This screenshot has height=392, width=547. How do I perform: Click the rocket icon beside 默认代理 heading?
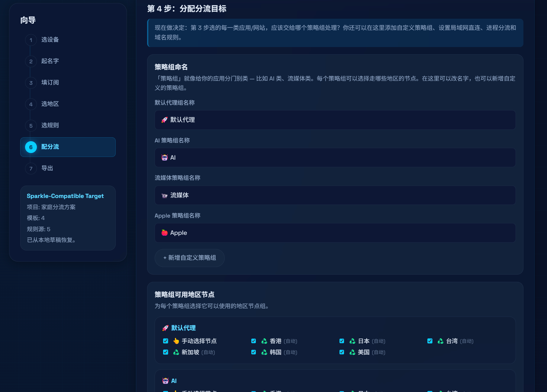[x=165, y=328]
